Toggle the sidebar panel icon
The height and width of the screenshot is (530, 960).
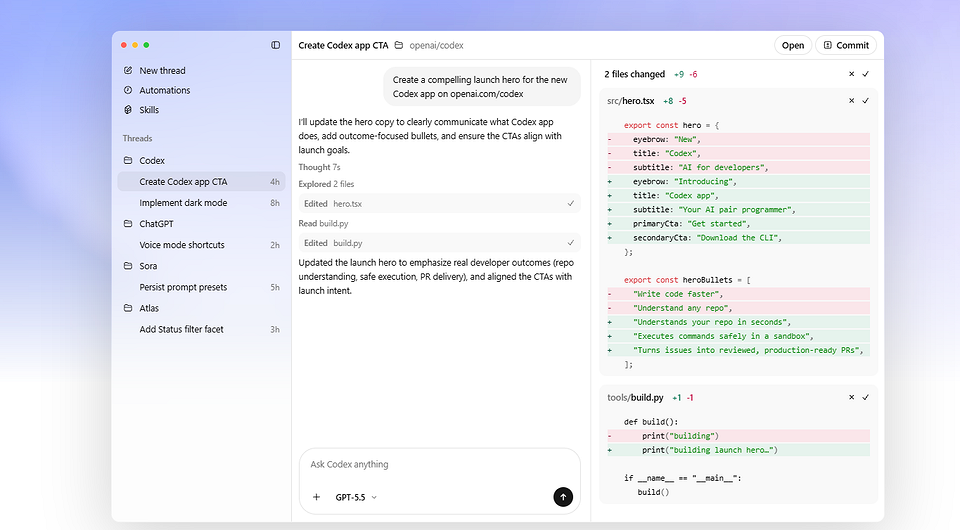[276, 45]
